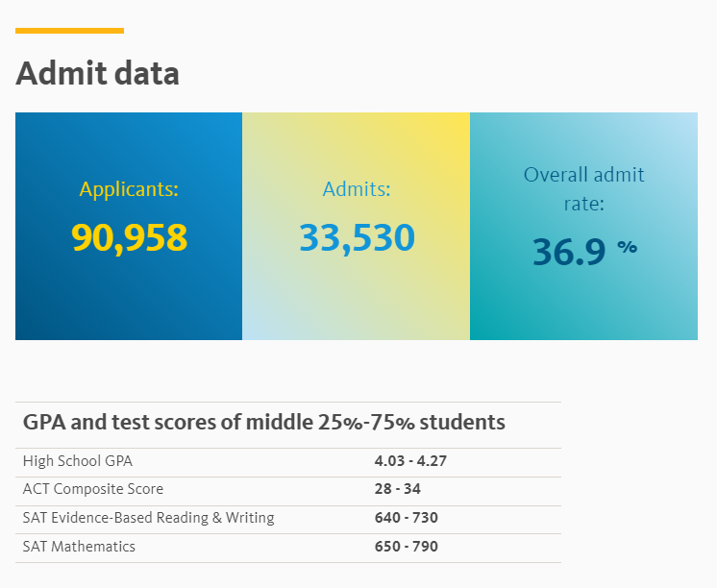Click the Overall admit rate label

pos(584,189)
